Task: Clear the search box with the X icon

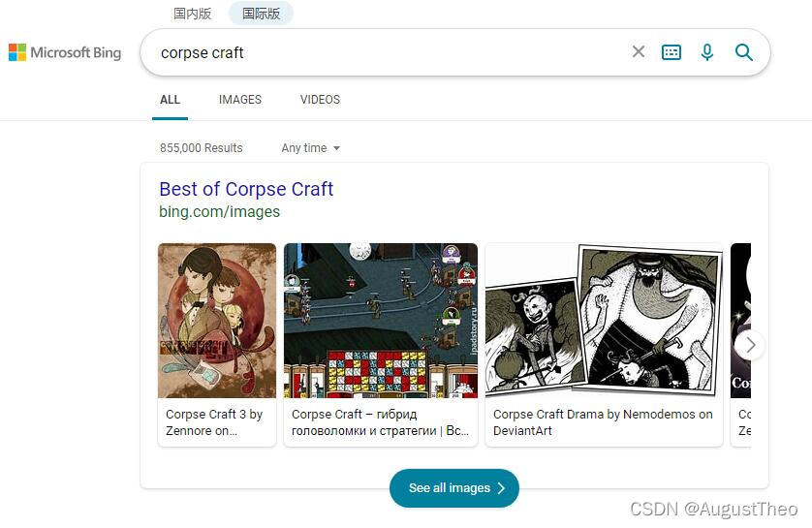Action: tap(638, 51)
